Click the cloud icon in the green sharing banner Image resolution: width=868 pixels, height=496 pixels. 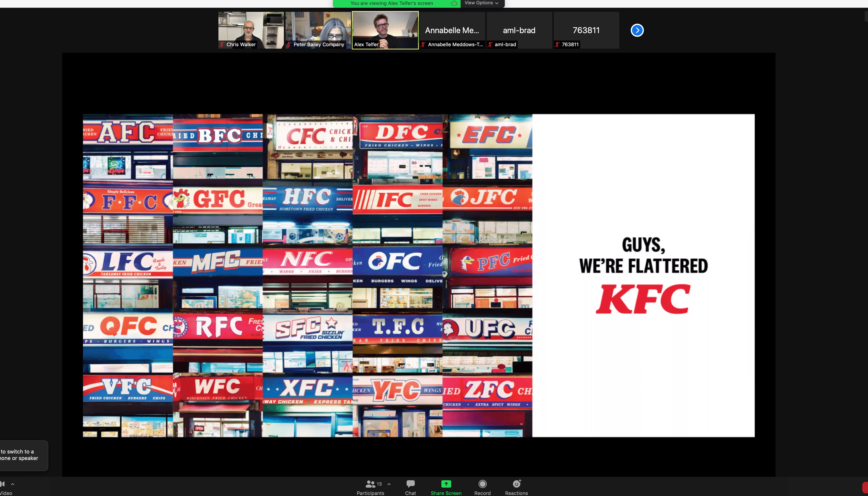pyautogui.click(x=454, y=3)
